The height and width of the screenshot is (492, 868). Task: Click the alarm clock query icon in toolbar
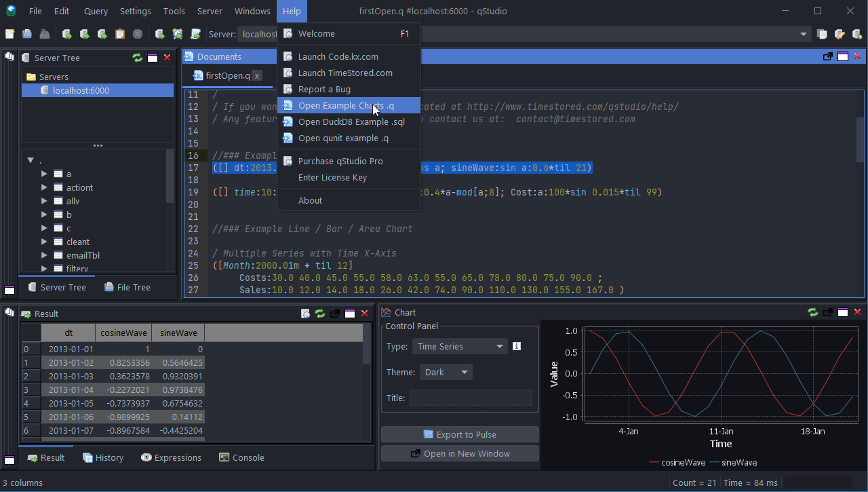pos(178,34)
